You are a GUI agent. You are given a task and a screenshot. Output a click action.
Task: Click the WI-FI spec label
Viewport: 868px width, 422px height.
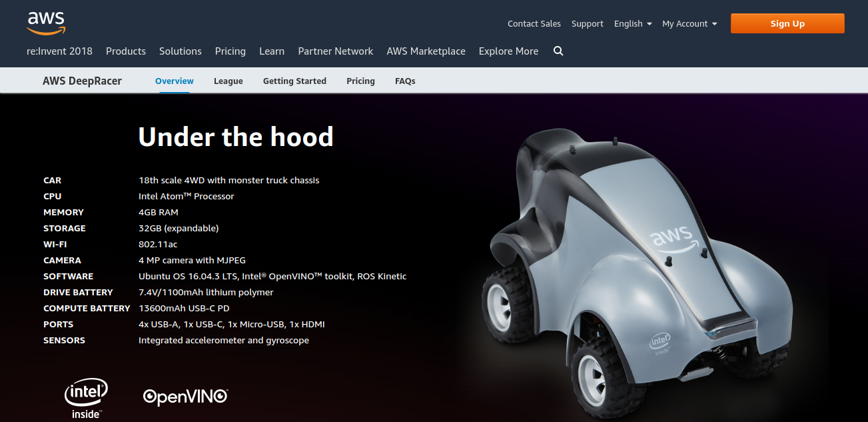55,244
